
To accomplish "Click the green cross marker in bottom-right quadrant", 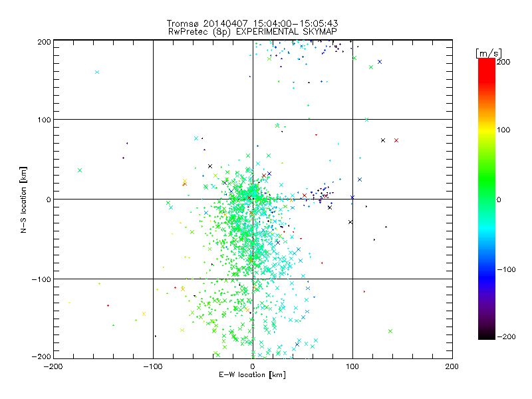I will (x=390, y=331).
